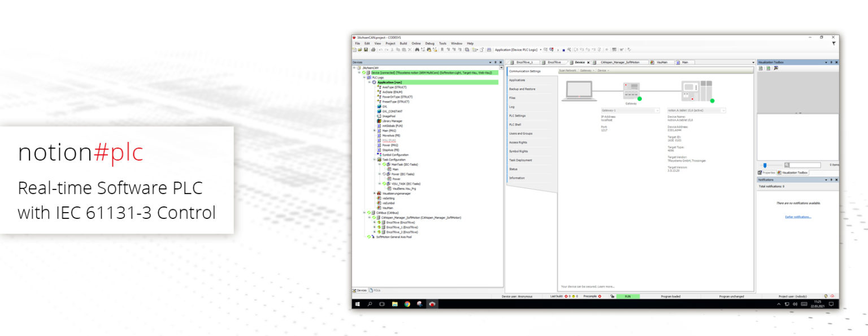Click the Find binoculars icon in the toolbar
The width and height of the screenshot is (868, 336).
(417, 50)
